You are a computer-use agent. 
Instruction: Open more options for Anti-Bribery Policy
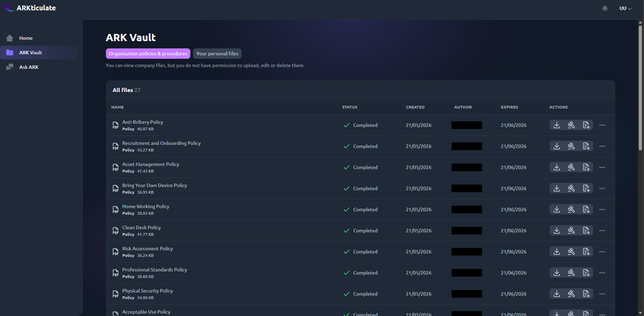click(x=602, y=125)
